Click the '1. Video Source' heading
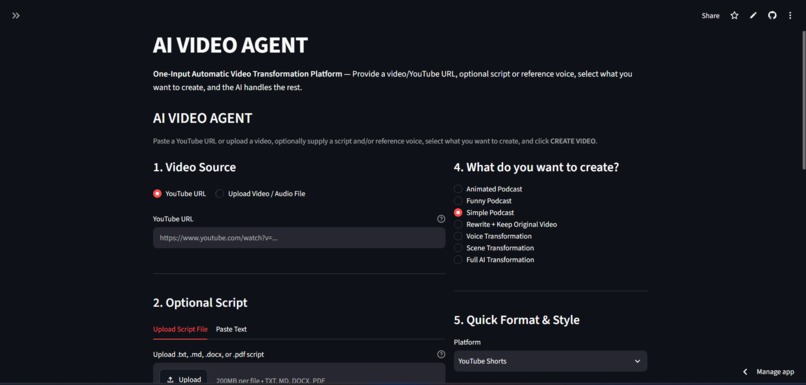The width and height of the screenshot is (806, 385). point(194,168)
